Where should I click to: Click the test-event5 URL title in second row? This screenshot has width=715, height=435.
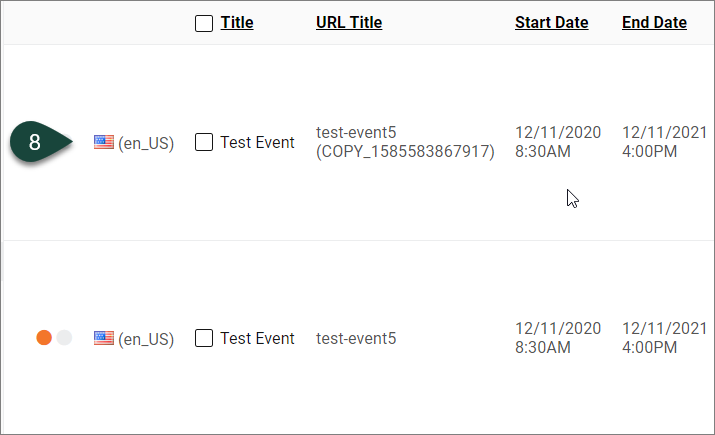[356, 338]
